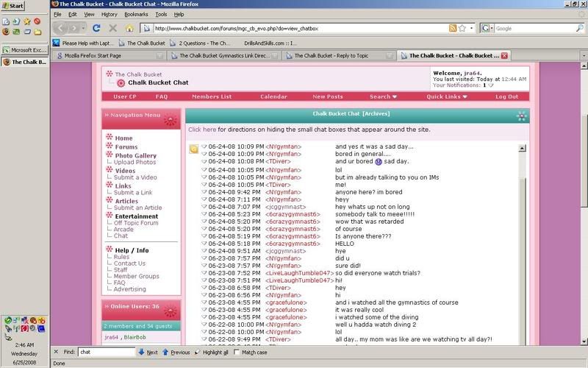Click the Log Out link
This screenshot has height=368, width=588.
pyautogui.click(x=506, y=96)
